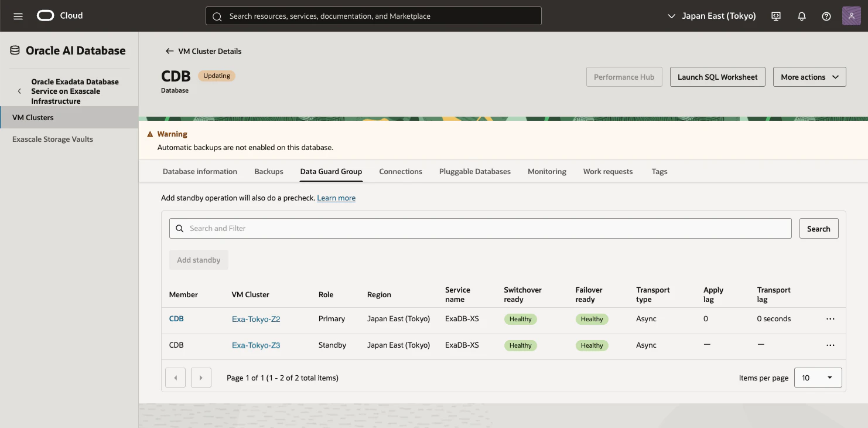Open the notifications bell
The height and width of the screenshot is (428, 868).
[x=802, y=16]
